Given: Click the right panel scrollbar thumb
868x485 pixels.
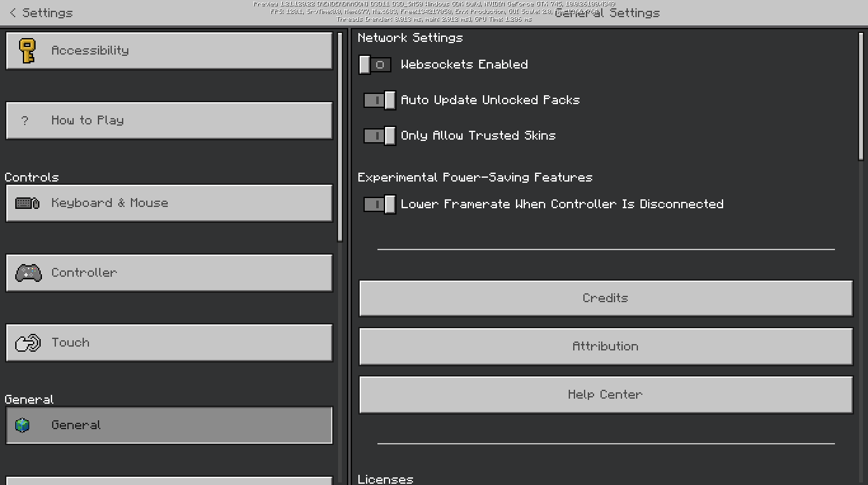Looking at the screenshot, I should tap(861, 95).
